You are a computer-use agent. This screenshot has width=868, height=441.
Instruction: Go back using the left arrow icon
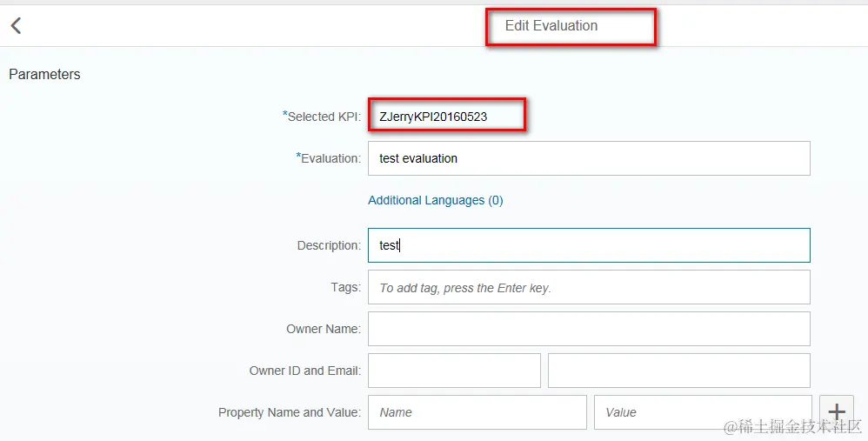tap(16, 26)
